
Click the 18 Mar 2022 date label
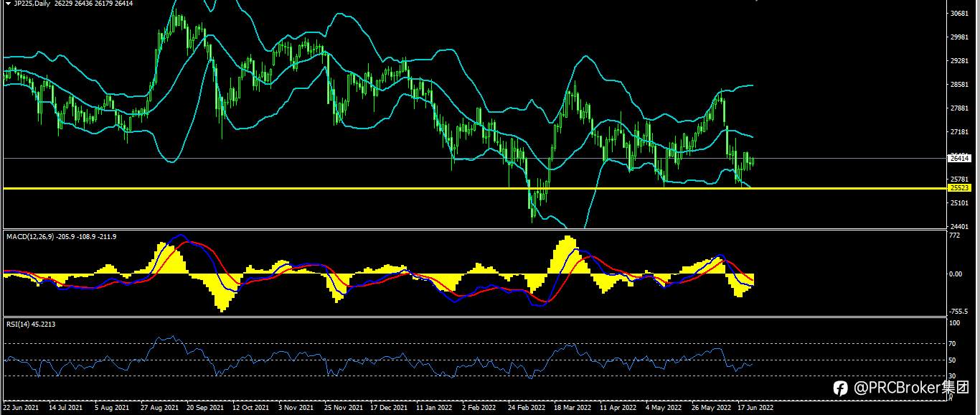coord(572,407)
